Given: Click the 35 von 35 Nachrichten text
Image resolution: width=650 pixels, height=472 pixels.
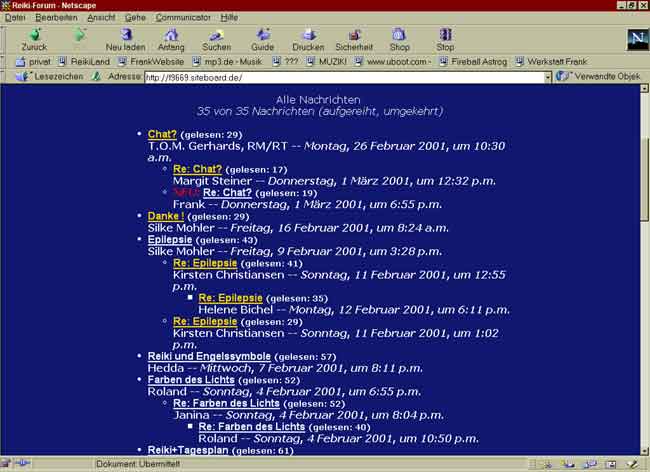Looking at the screenshot, I should click(x=320, y=111).
